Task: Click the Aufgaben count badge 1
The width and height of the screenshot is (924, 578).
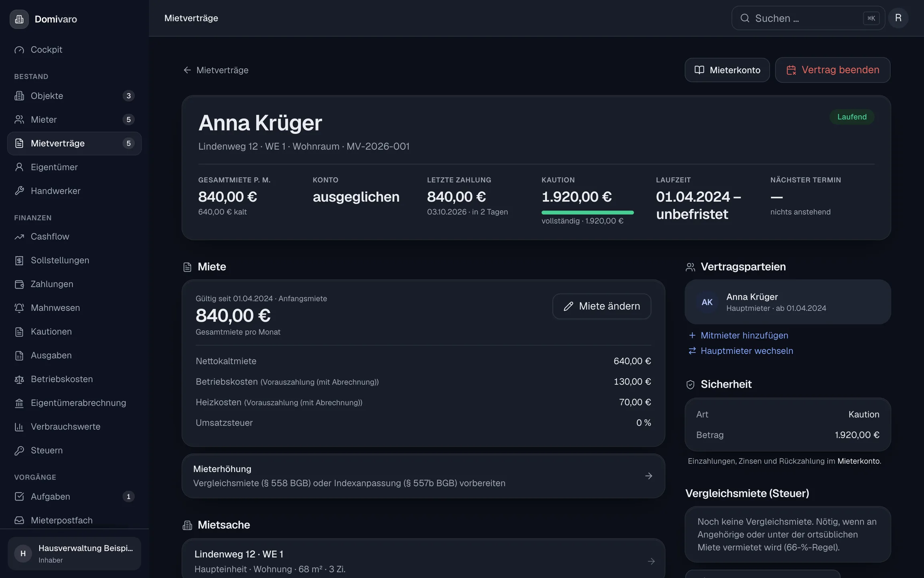Action: (x=128, y=497)
